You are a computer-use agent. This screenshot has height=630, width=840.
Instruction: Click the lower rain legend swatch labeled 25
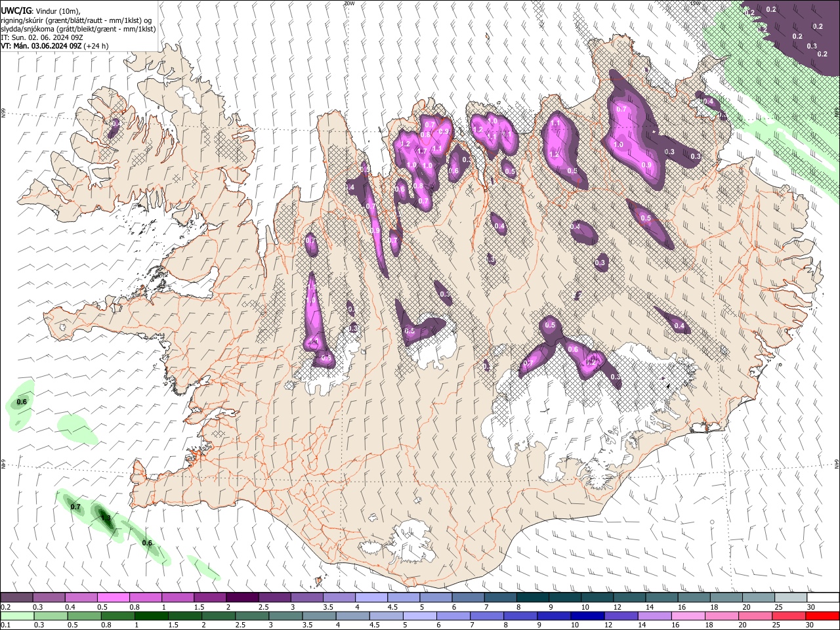coord(789,616)
